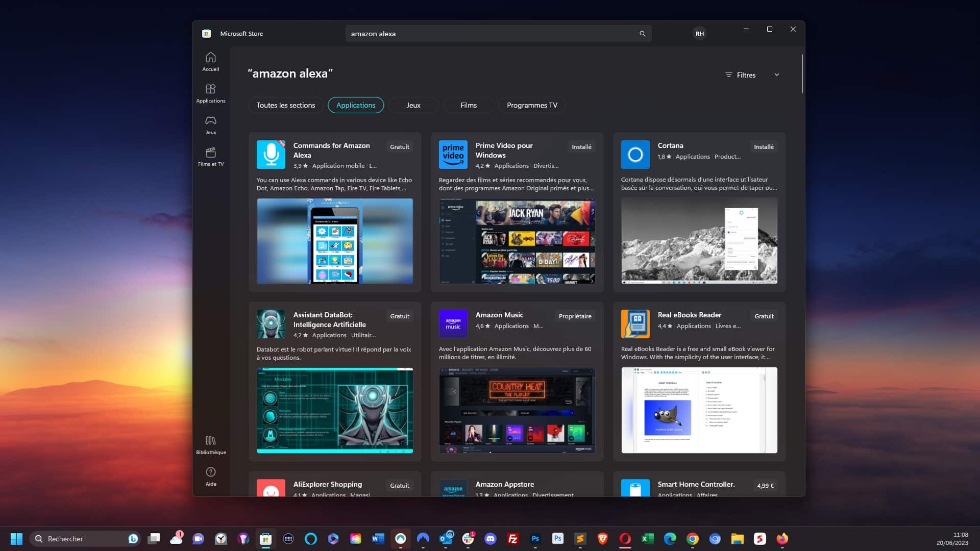This screenshot has width=980, height=551.
Task: Open Assistant DataBot screenshot thumbnail
Action: (335, 410)
